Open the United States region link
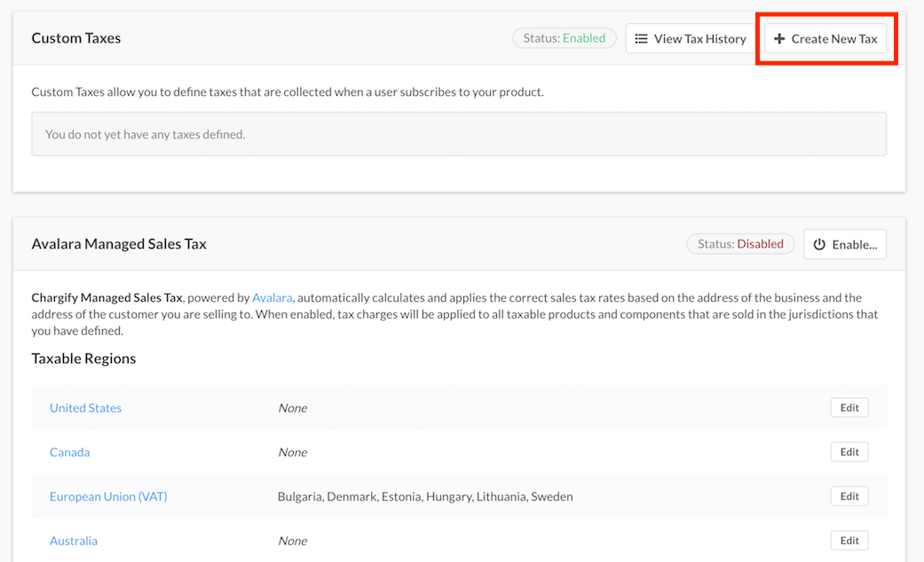924x562 pixels. 85,408
